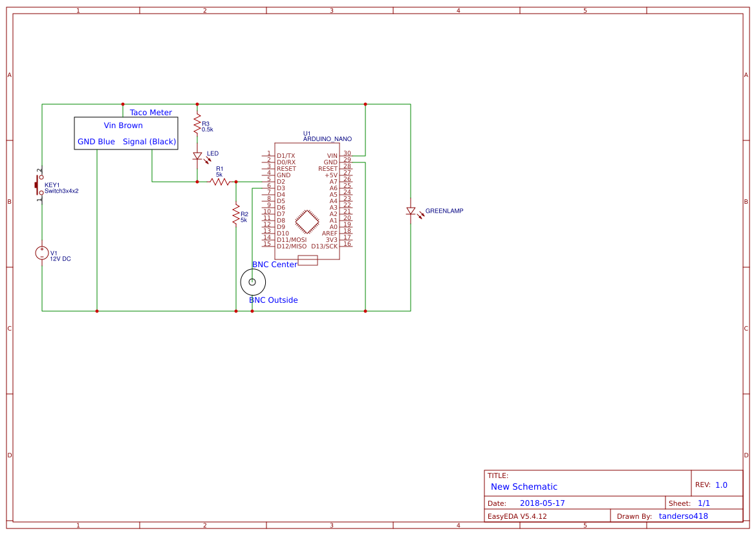
Task: Click the date 2018-05-17 field
Action: click(x=544, y=502)
